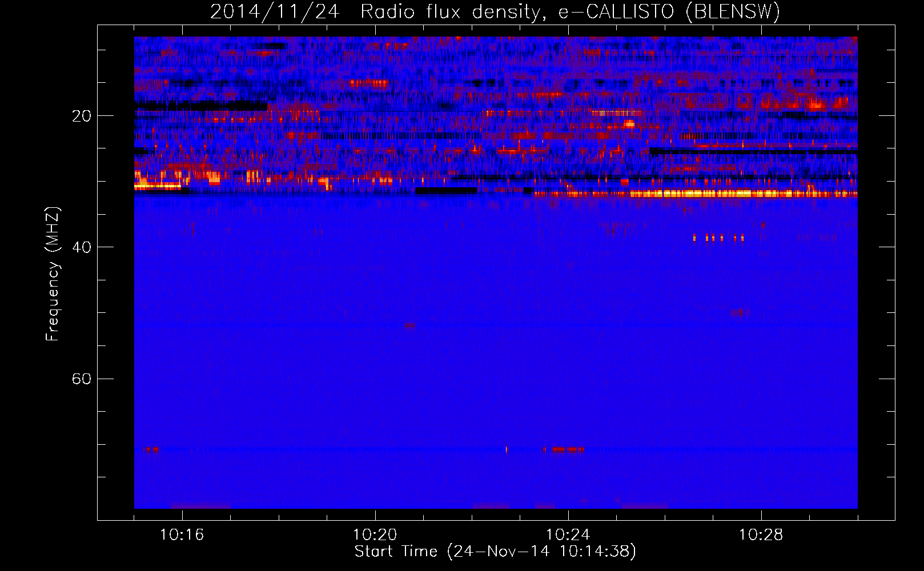This screenshot has height=571, width=924.
Task: Click the "40" frequency tick label
Action: point(82,247)
